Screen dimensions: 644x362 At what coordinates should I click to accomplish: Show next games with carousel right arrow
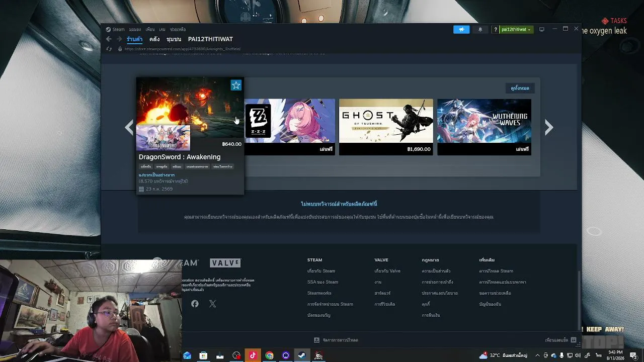click(549, 128)
